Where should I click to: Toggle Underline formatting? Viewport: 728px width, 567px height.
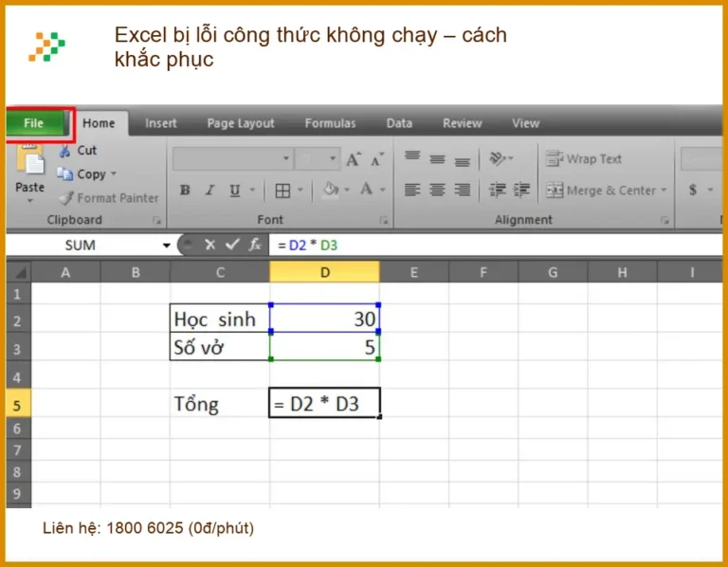(235, 190)
